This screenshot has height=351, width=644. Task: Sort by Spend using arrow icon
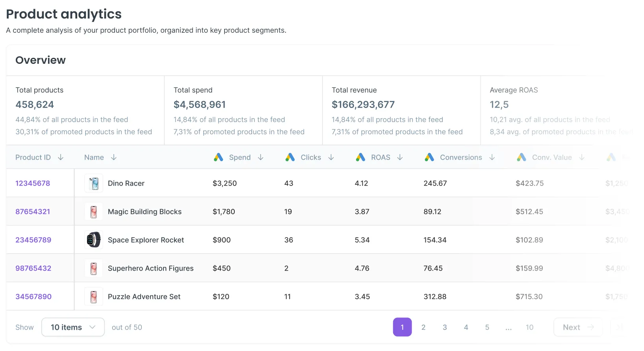[x=261, y=158]
